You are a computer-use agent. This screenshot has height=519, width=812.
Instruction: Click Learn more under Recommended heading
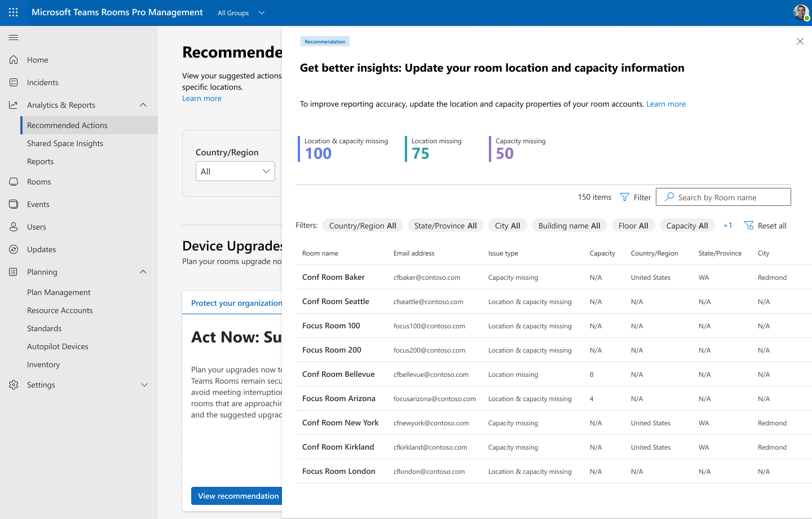[x=202, y=98]
